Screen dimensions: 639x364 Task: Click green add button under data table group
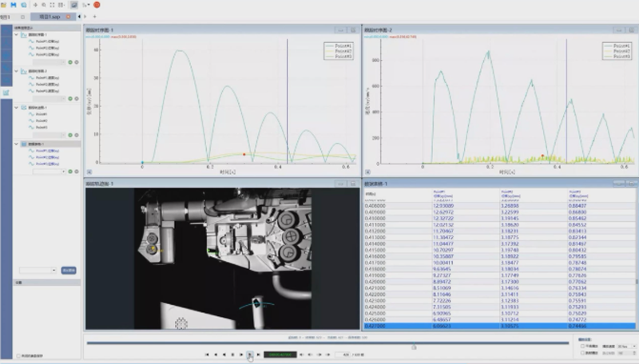tap(70, 172)
